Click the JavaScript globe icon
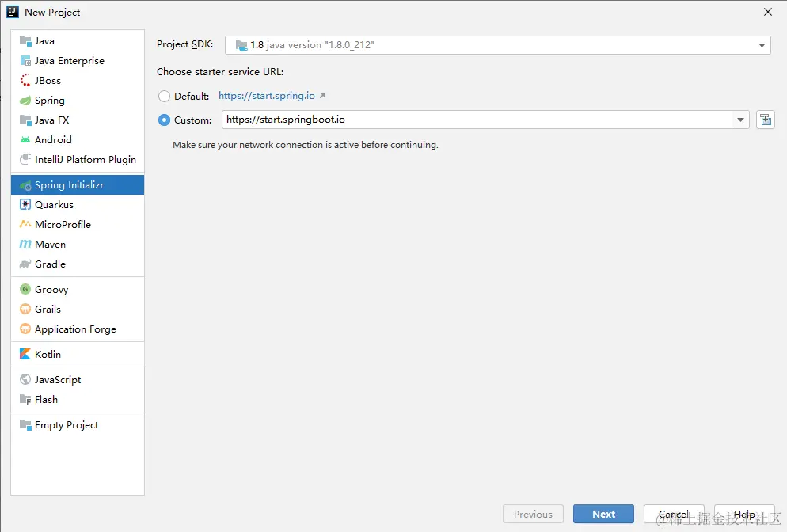 [25, 379]
